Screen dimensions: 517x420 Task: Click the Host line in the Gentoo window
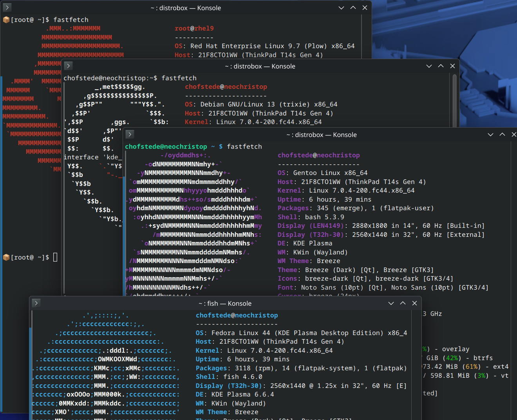(352, 182)
